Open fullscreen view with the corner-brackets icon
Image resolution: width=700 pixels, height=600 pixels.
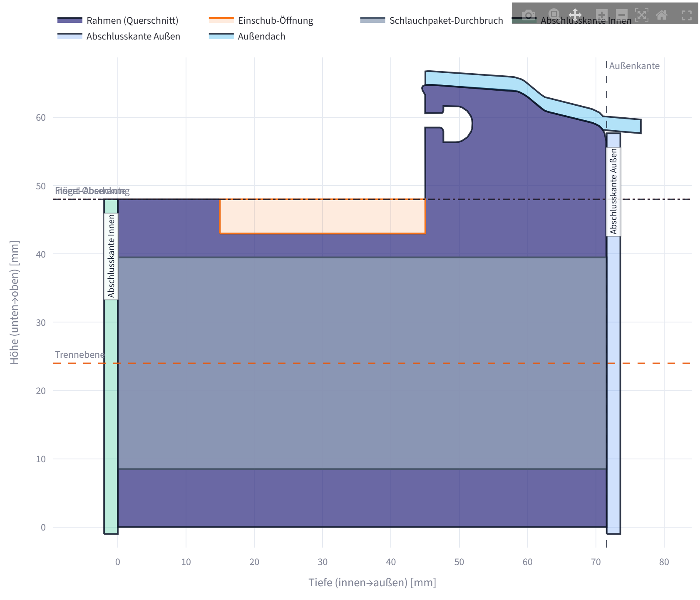pyautogui.click(x=687, y=15)
